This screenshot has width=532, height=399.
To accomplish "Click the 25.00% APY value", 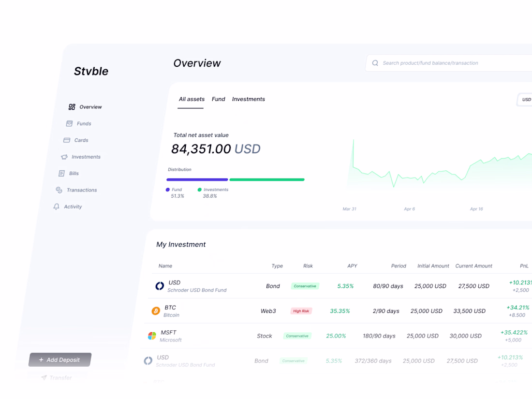I will pos(336,336).
